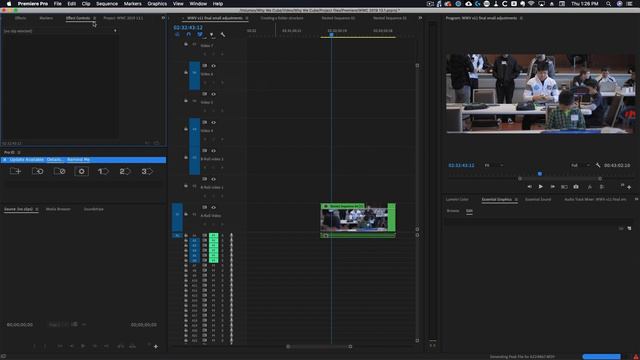640x360 pixels.
Task: Click program monitor scrubber playhead
Action: (x=540, y=174)
